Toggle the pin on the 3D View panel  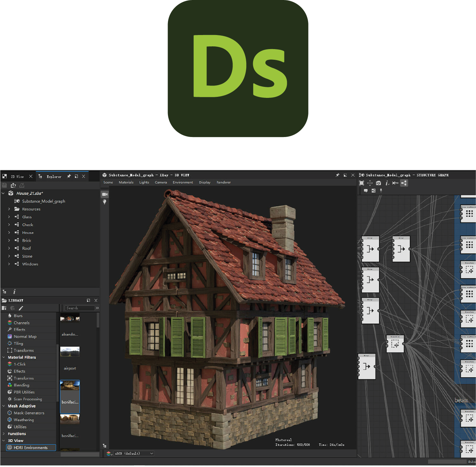(338, 175)
